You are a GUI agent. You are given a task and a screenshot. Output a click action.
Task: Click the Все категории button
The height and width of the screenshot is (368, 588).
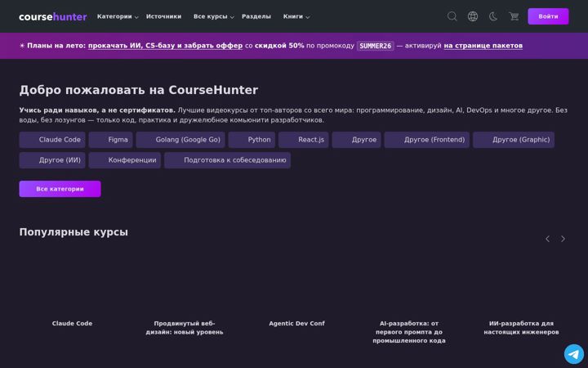(x=60, y=189)
